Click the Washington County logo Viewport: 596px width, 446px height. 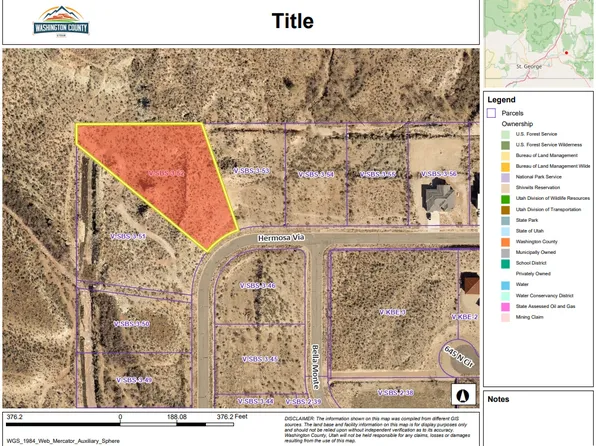click(x=61, y=22)
